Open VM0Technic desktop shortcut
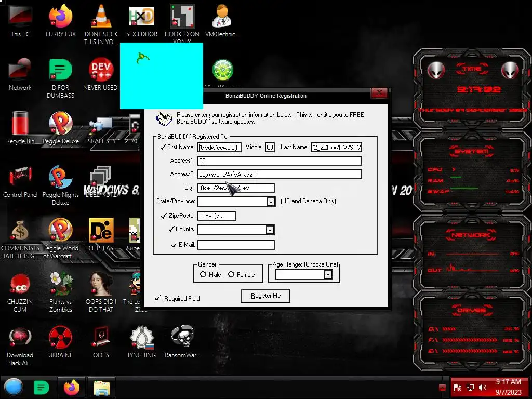Image resolution: width=532 pixels, height=399 pixels. tap(222, 21)
